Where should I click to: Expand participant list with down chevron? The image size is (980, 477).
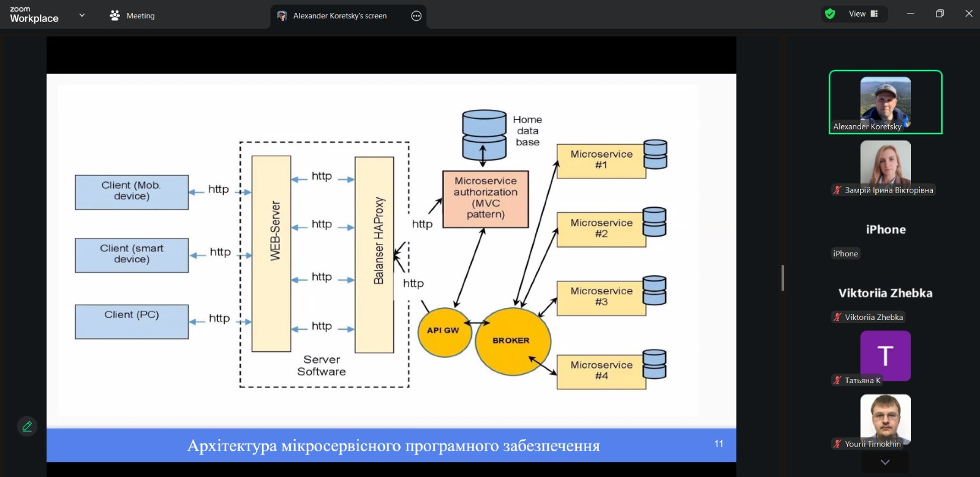coord(885,462)
